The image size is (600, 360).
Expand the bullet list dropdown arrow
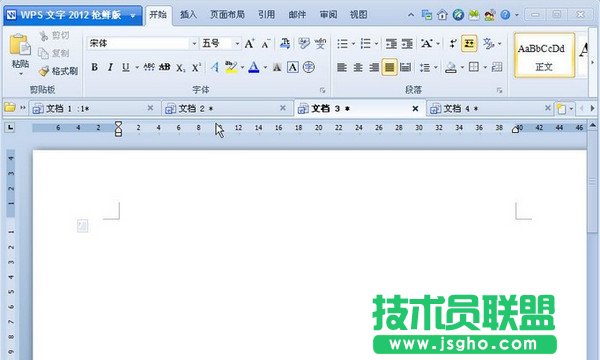(353, 44)
